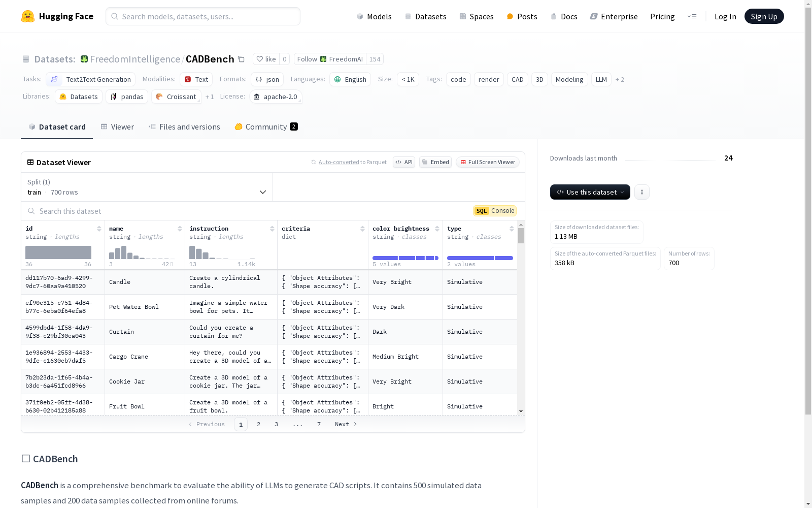Filter by the Modeling tag
This screenshot has height=508, width=812.
pos(569,79)
